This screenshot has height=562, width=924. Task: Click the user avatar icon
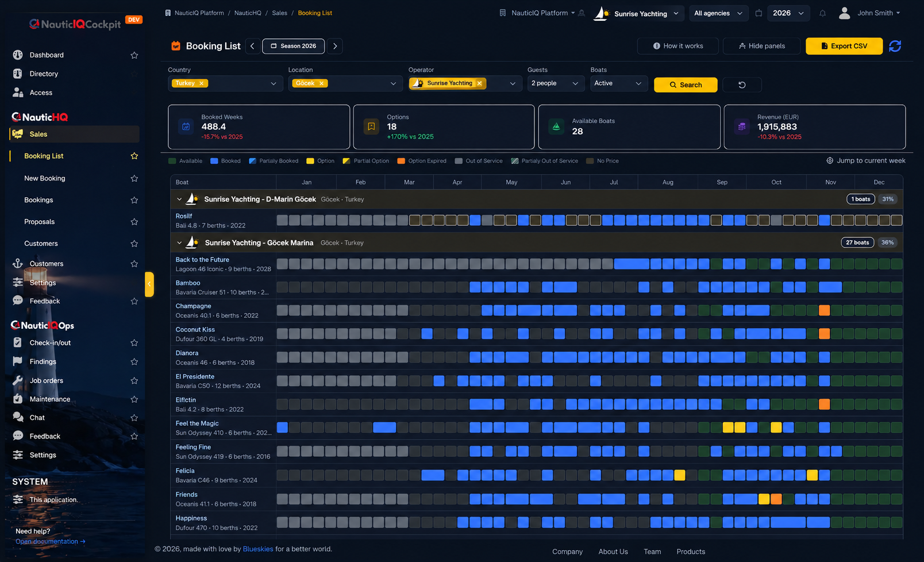point(844,13)
